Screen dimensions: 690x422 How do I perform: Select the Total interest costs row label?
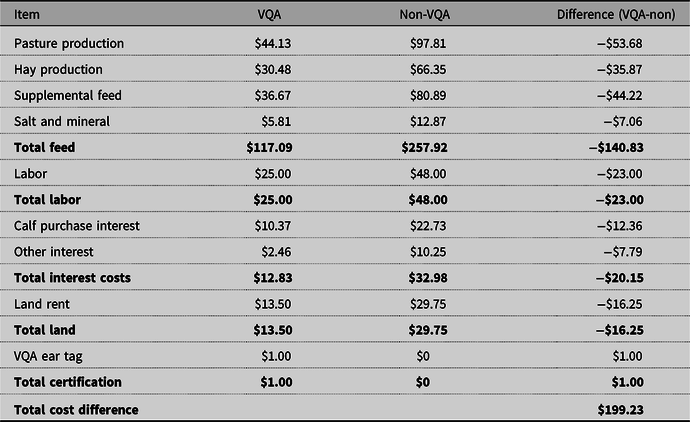pyautogui.click(x=73, y=279)
